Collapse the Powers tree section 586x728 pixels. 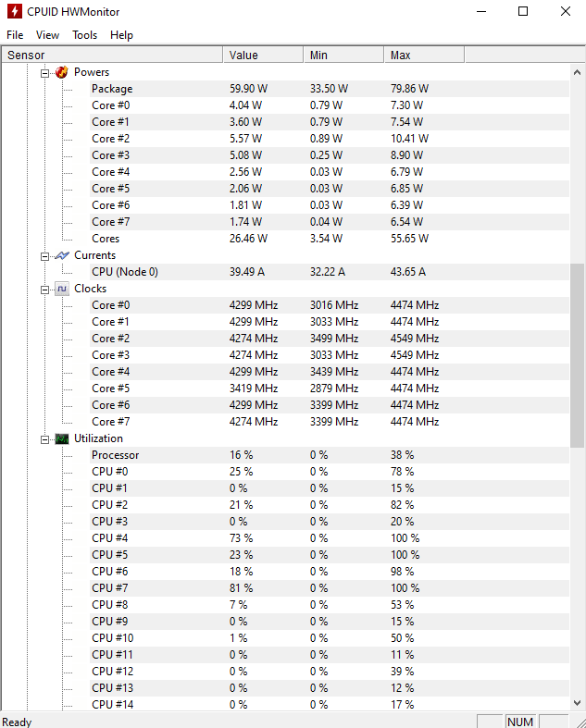44,73
